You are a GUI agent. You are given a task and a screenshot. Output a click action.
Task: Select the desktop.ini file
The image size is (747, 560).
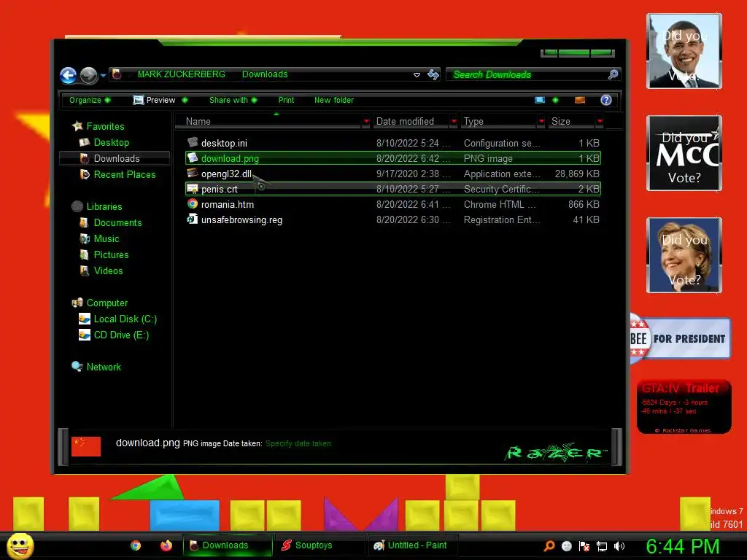tap(393, 143)
